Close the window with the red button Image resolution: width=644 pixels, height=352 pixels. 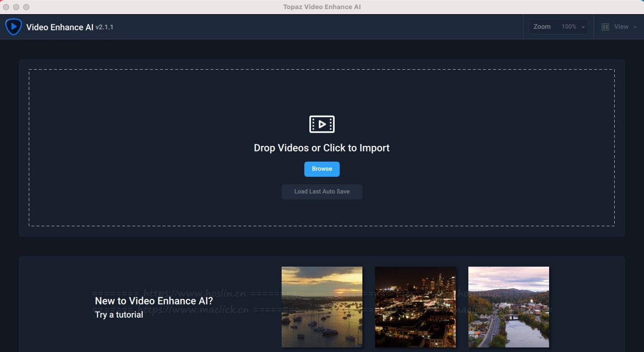(x=7, y=7)
